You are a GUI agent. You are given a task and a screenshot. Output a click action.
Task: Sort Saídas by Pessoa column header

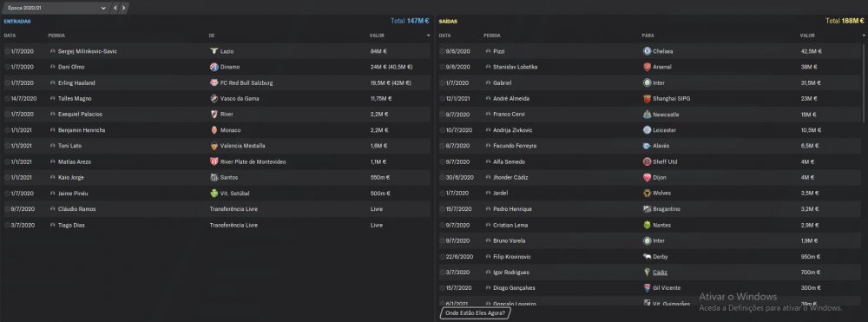coord(492,36)
